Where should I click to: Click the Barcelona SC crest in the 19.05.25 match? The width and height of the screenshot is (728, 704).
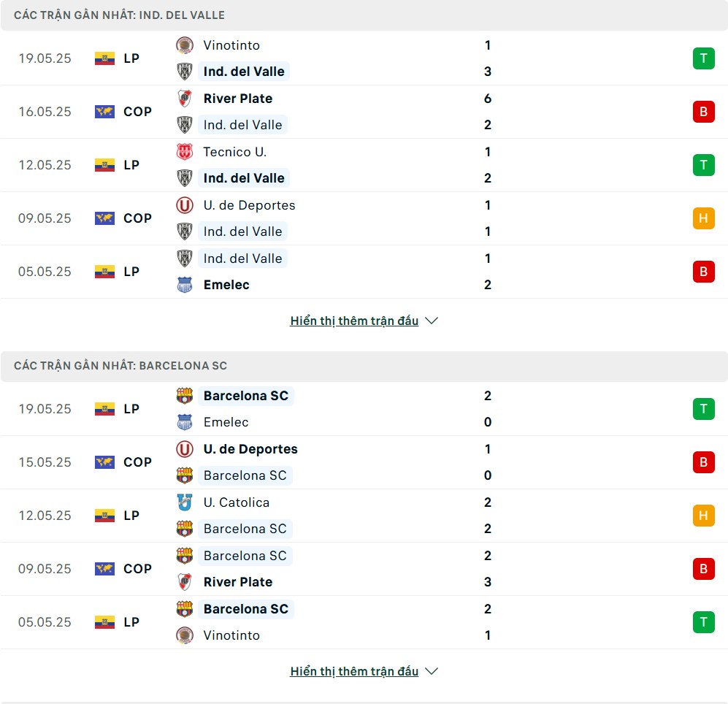click(184, 396)
